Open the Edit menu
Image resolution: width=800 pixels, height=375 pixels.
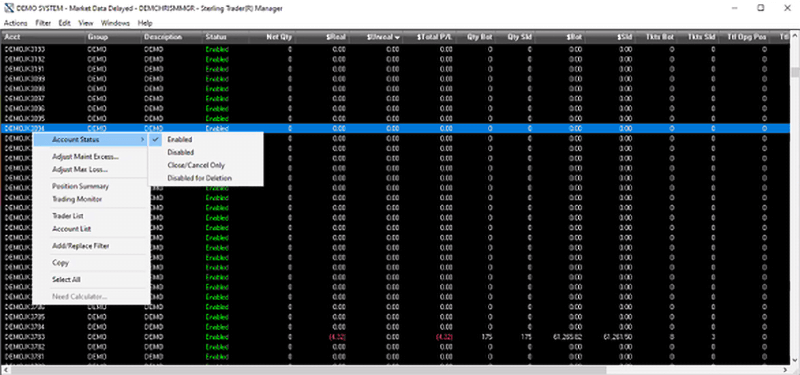pos(64,23)
